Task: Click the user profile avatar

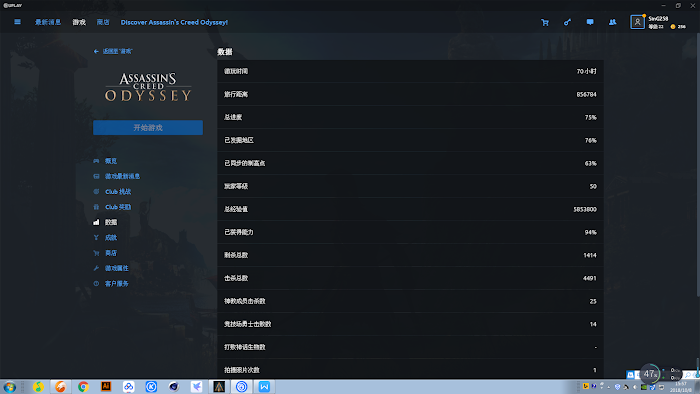Action: 637,22
